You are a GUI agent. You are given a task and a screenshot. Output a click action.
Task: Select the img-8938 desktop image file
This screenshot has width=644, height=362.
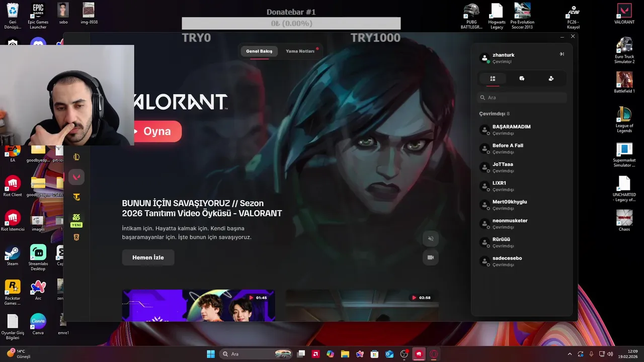coord(89,14)
